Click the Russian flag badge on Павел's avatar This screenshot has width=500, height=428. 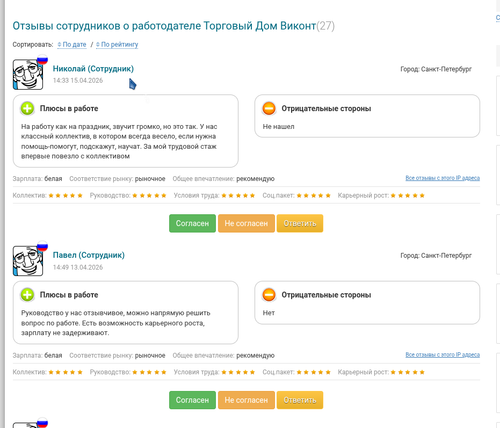(42, 246)
